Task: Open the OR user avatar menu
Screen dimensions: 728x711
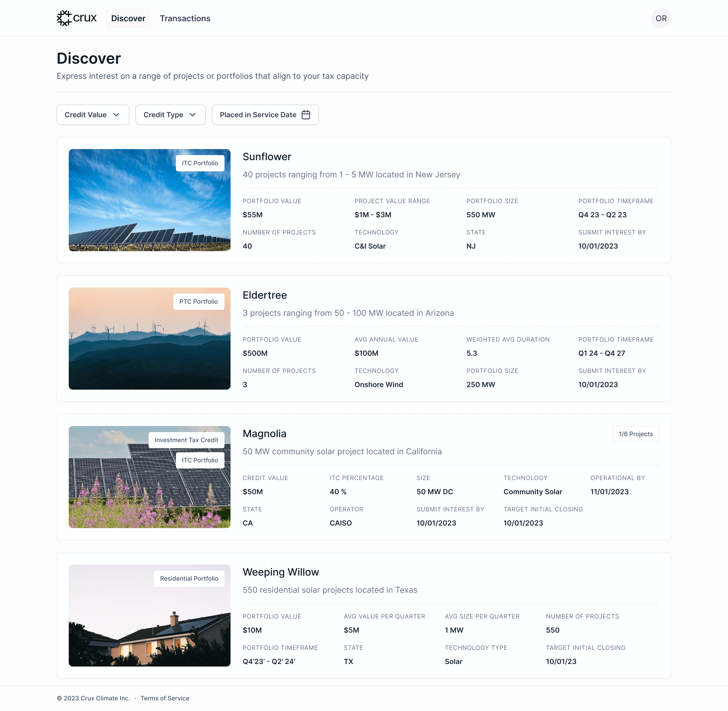Action: 661,18
